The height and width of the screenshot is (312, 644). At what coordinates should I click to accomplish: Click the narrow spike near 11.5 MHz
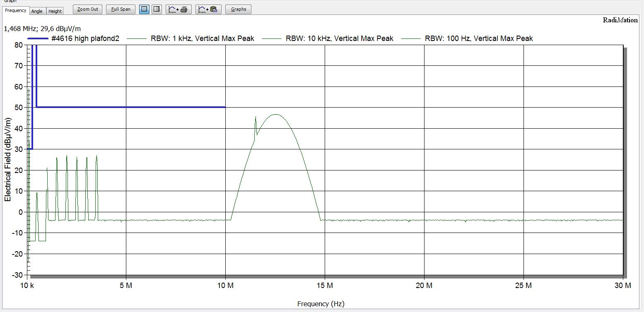[256, 118]
